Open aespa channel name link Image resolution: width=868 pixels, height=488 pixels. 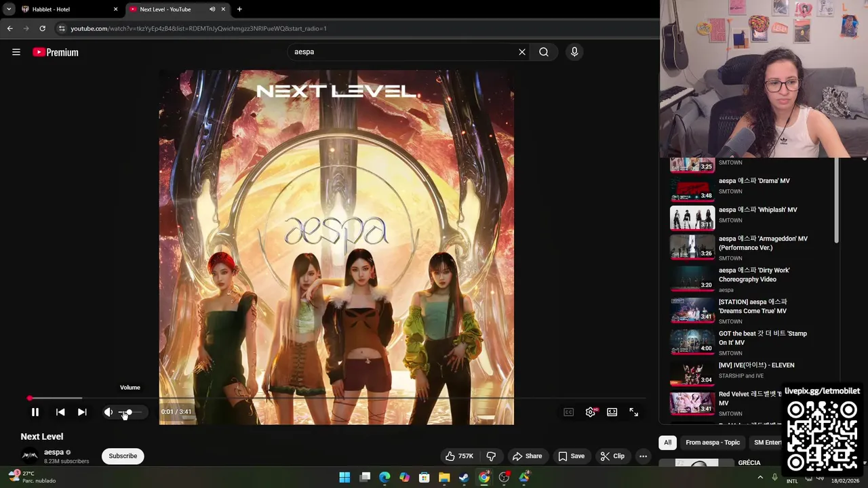point(54,452)
